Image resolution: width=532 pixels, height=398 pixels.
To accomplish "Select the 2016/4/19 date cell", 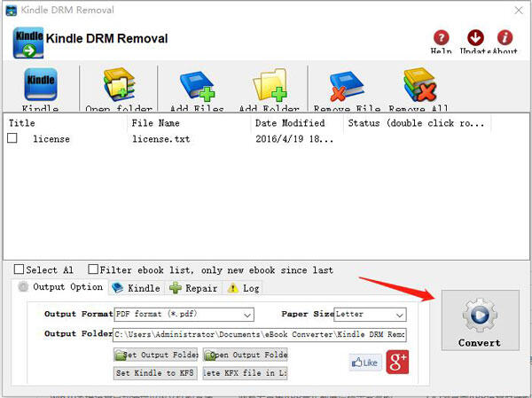I will [294, 139].
